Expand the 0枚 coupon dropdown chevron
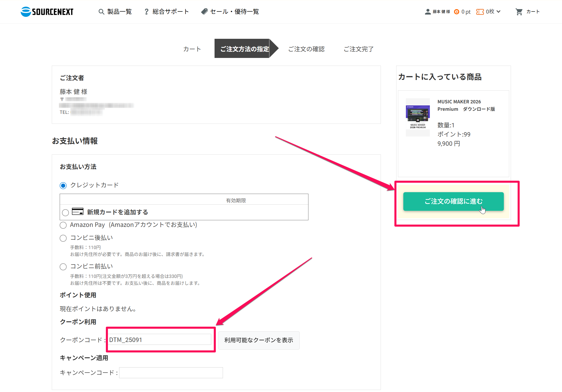 click(498, 11)
